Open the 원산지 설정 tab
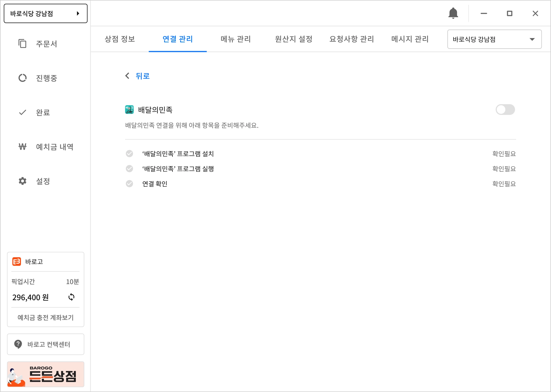Screen dimensions: 551x392 point(294,39)
